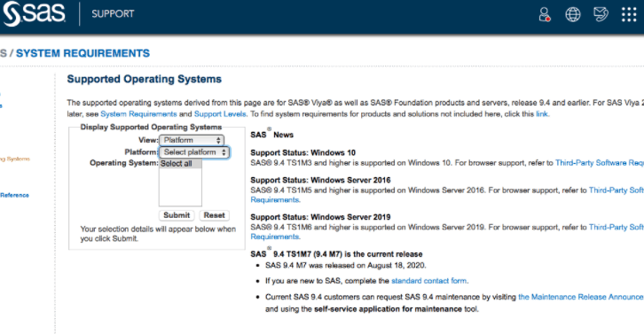Image resolution: width=644 pixels, height=334 pixels.
Task: Open the standard contact form link
Action: click(428, 281)
